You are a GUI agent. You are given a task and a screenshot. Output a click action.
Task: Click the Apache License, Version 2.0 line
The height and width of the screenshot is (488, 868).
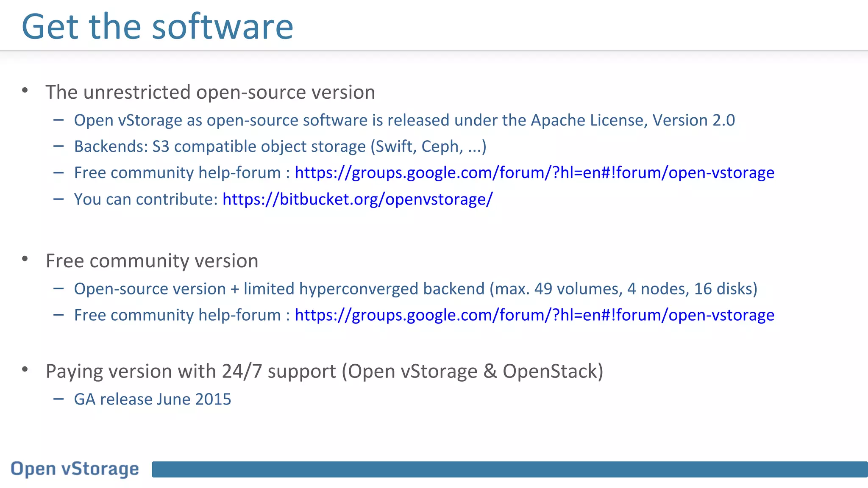(404, 120)
